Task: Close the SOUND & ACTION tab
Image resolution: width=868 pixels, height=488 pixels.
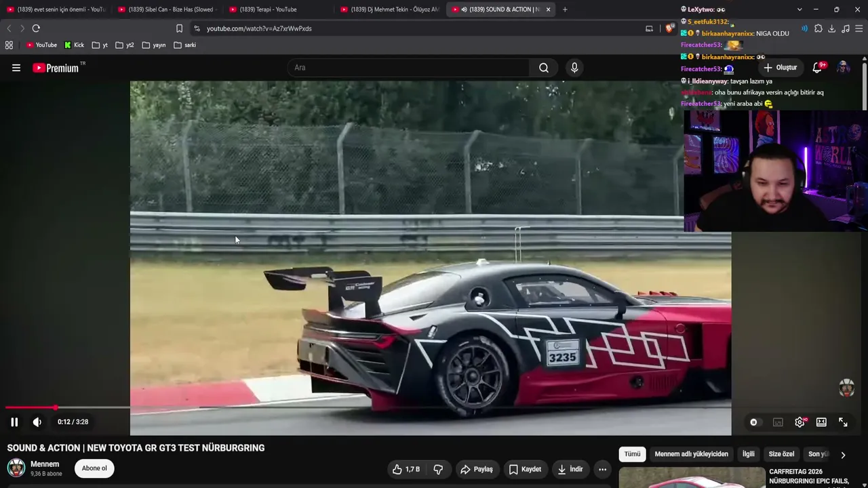Action: coord(548,9)
